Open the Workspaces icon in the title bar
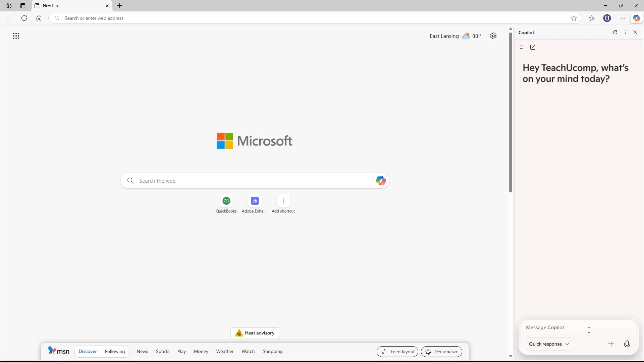This screenshot has height=362, width=644. tap(9, 6)
